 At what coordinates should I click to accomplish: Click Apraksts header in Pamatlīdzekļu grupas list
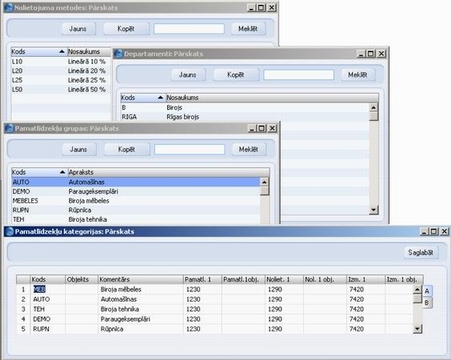[x=169, y=172]
